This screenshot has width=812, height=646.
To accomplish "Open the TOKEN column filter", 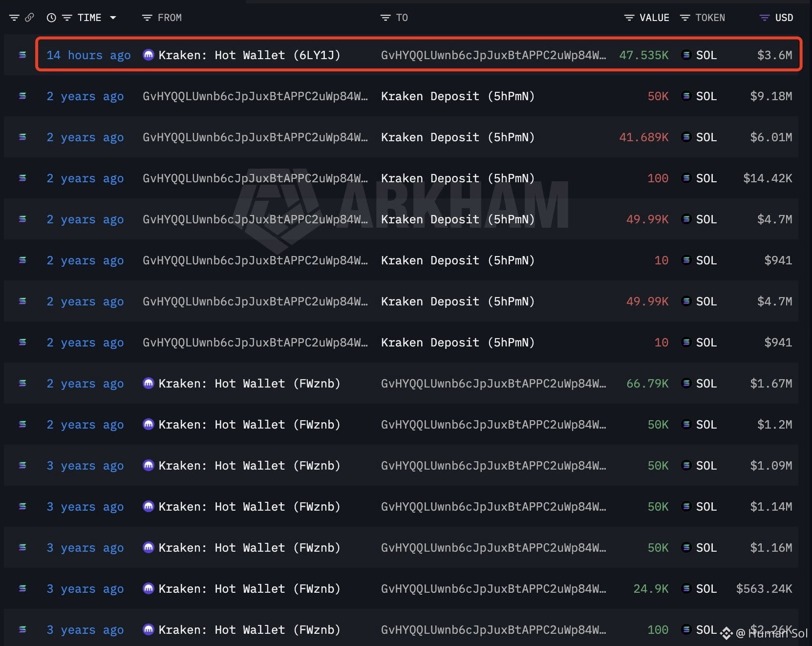I will click(x=685, y=18).
